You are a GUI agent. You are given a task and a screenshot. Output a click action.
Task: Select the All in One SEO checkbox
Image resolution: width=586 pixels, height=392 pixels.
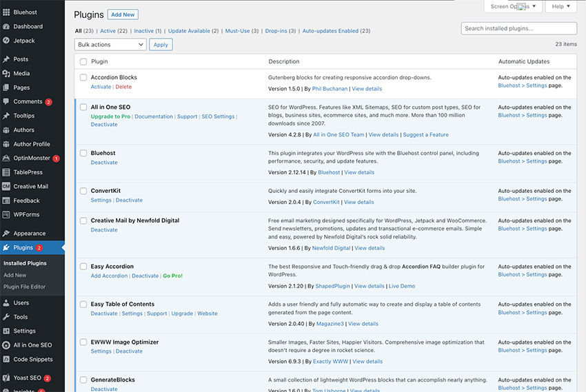click(83, 107)
